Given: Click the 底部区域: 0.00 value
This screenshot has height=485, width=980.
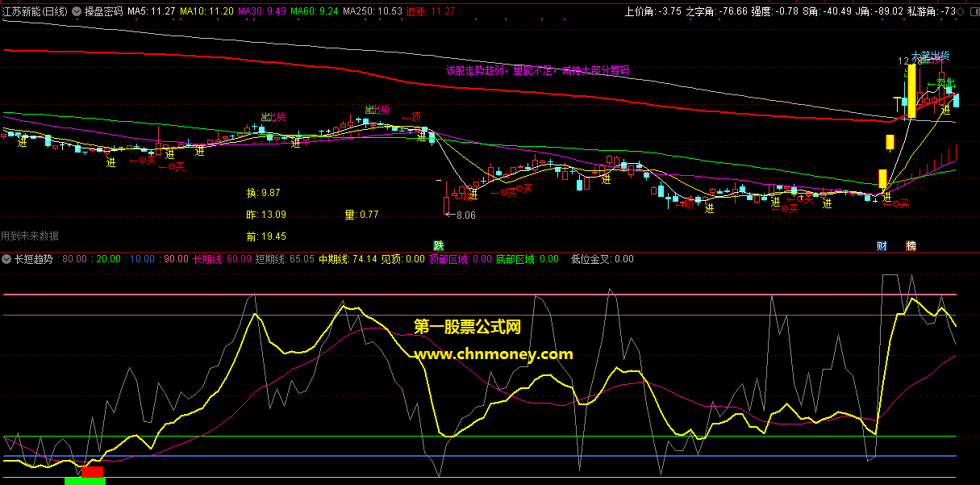Looking at the screenshot, I should point(527,259).
